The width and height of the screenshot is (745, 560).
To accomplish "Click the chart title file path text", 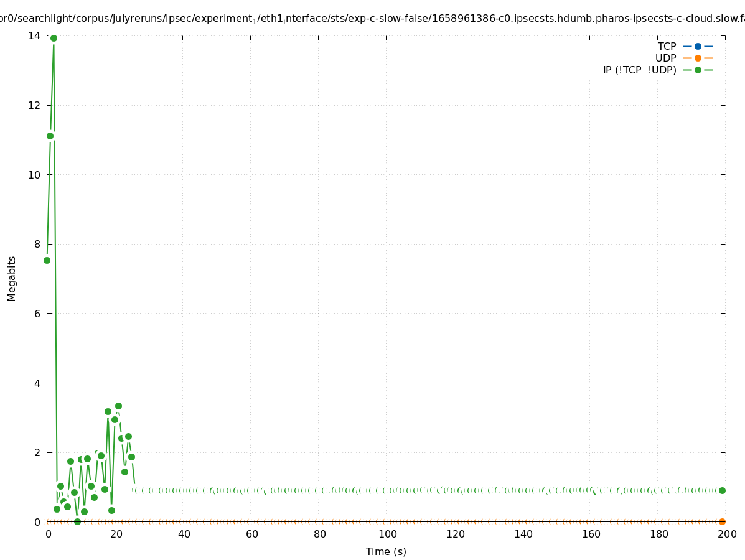I will 372,19.
